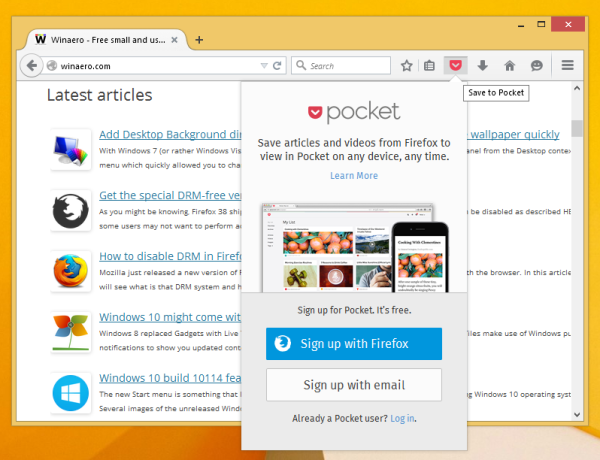Viewport: 600px width, 460px height.
Task: Click the Save to Pocket toolbar icon
Action: coord(455,65)
